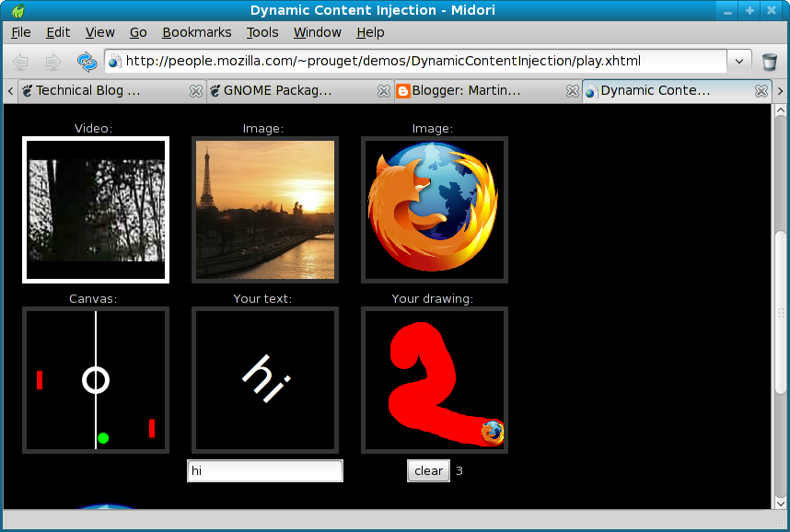The image size is (790, 532).
Task: Open the Help menu
Action: pos(370,32)
